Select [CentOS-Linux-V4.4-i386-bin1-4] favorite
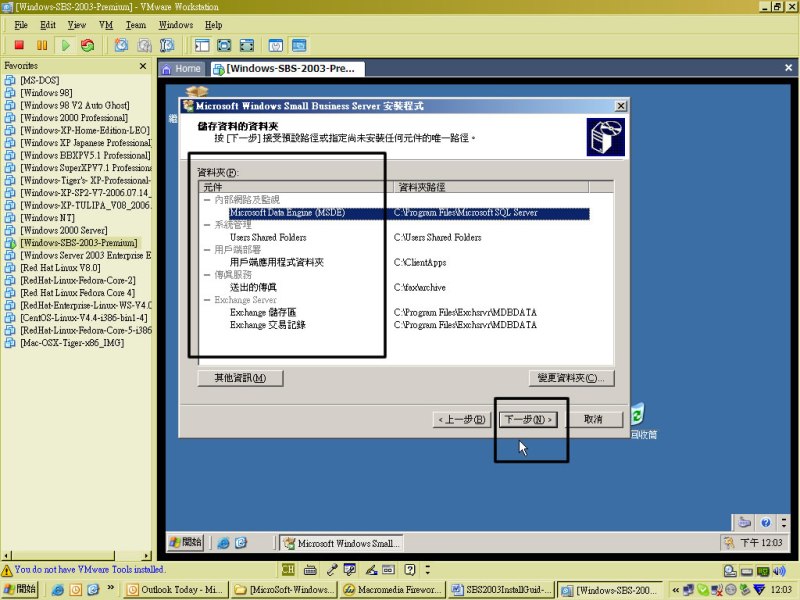Viewport: 800px width, 600px height. tap(84, 318)
